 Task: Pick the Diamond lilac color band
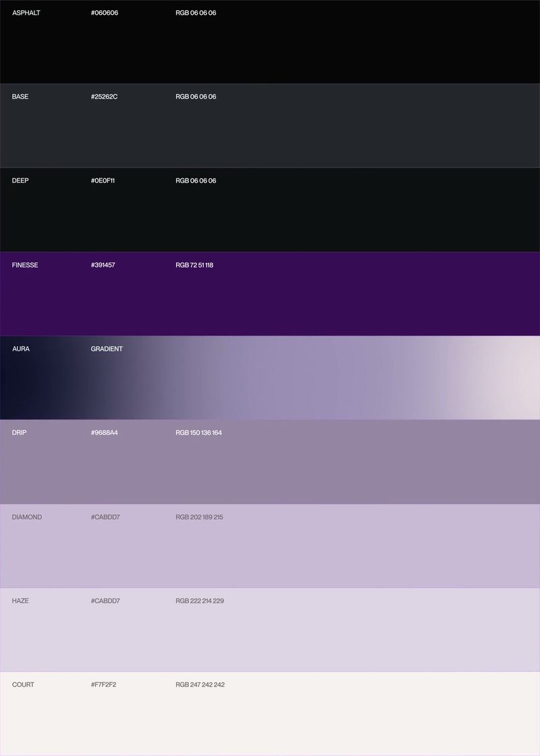pos(270,546)
